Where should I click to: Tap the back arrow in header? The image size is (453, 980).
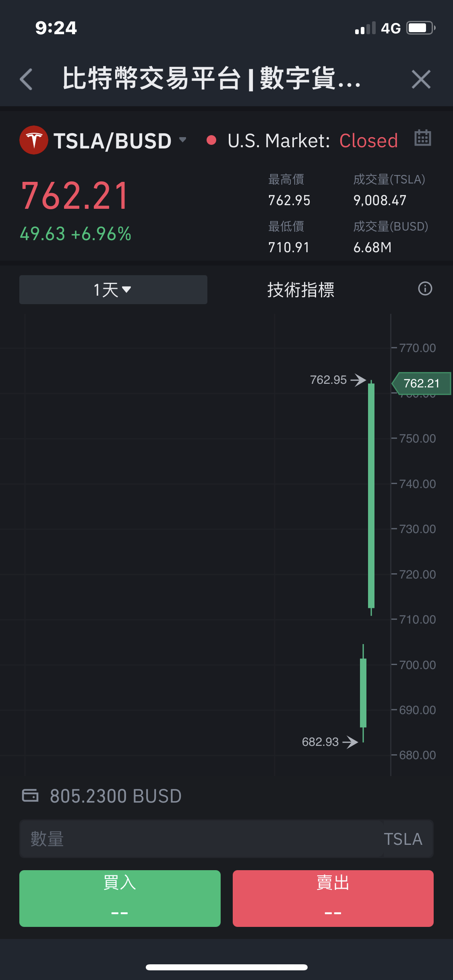click(26, 79)
